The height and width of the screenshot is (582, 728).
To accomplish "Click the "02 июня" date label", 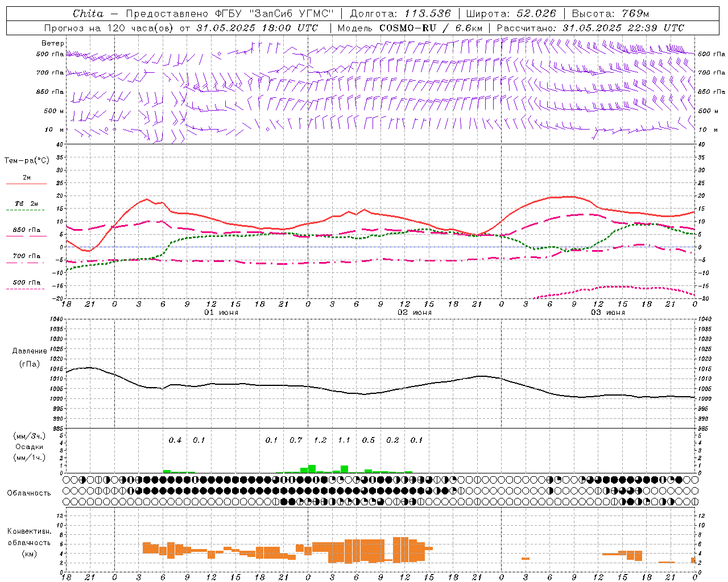I will (415, 313).
